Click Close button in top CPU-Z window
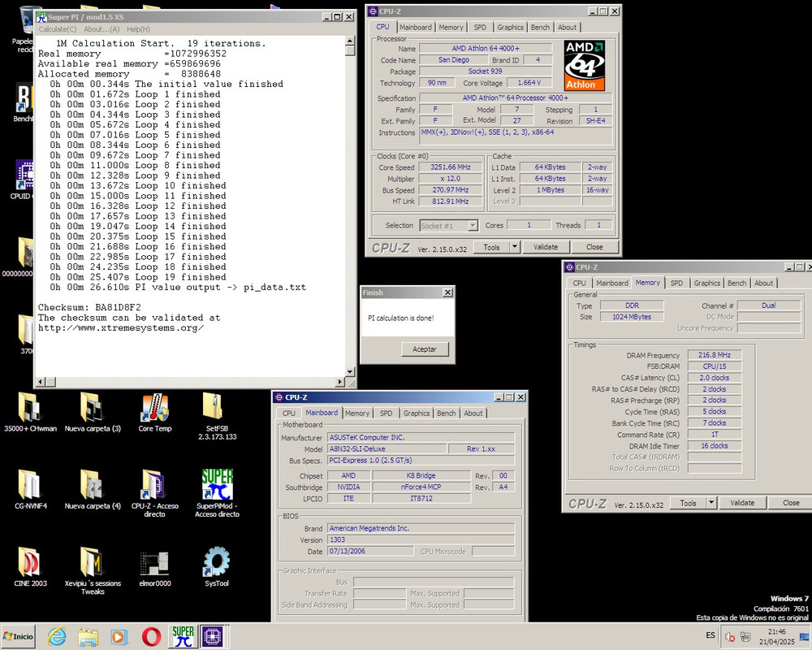This screenshot has height=650, width=812. pyautogui.click(x=594, y=247)
